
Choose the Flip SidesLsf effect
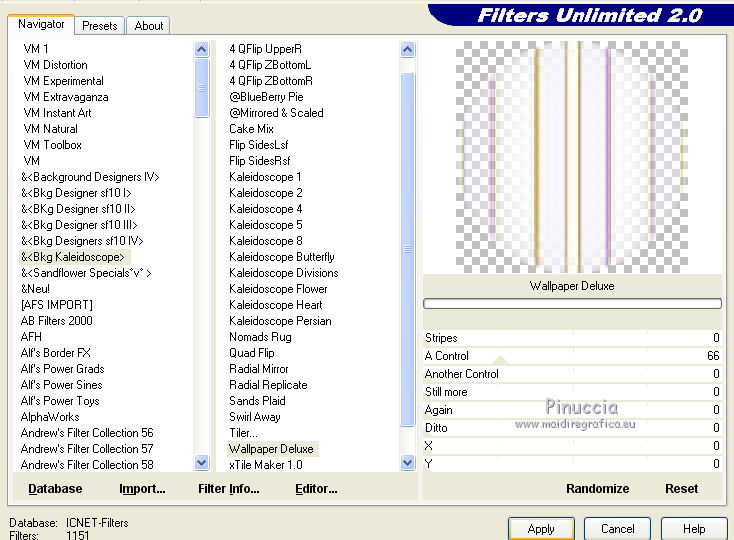click(258, 145)
